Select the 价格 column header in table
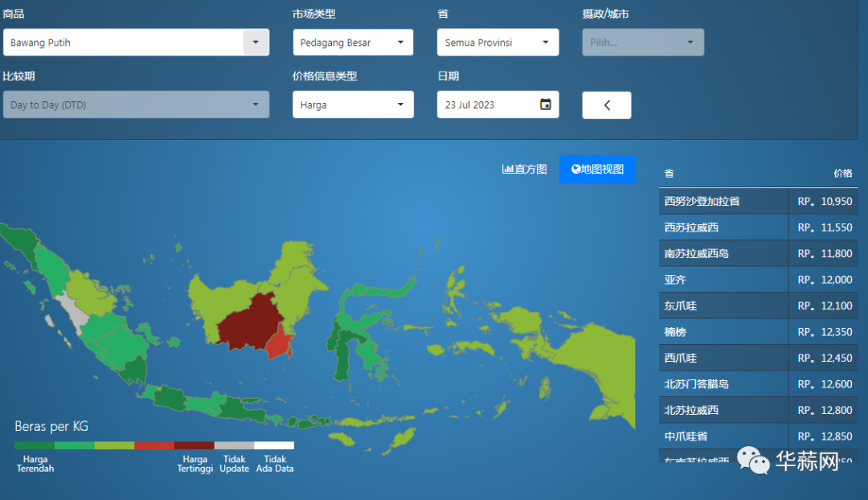Viewport: 868px width, 500px height. click(843, 174)
